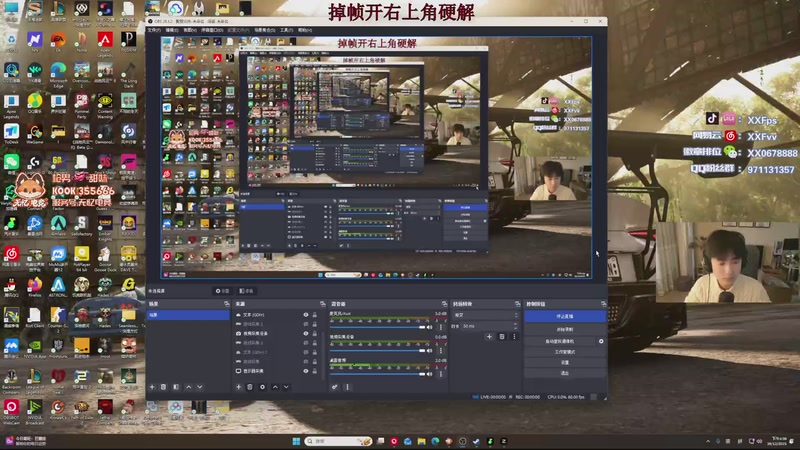Open source properties gear in Sources toolbar

pos(262,387)
